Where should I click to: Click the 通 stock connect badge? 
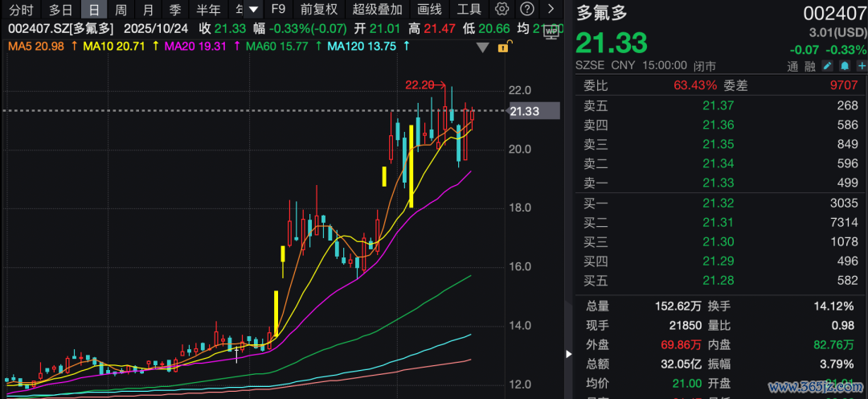click(x=793, y=65)
